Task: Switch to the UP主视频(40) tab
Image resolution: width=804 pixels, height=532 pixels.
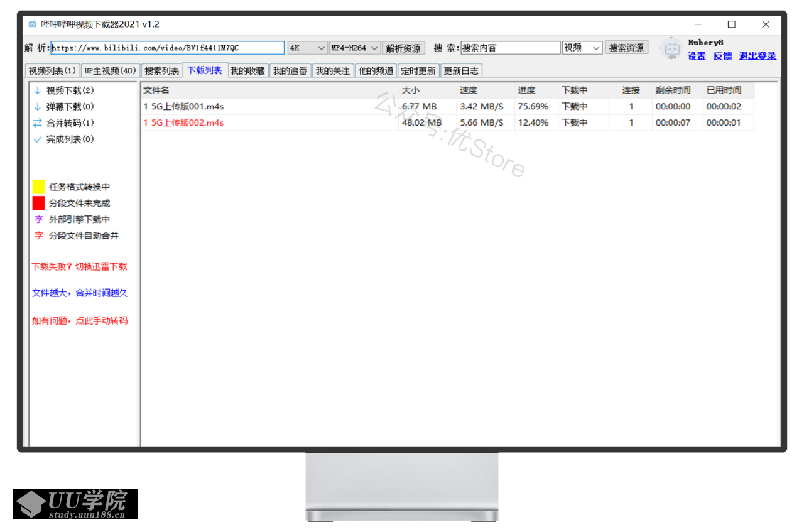Action: [x=110, y=71]
